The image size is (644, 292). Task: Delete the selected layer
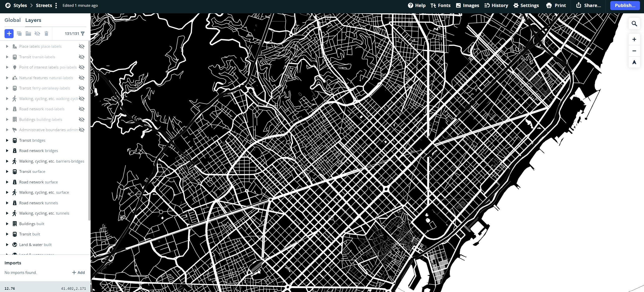coord(46,33)
